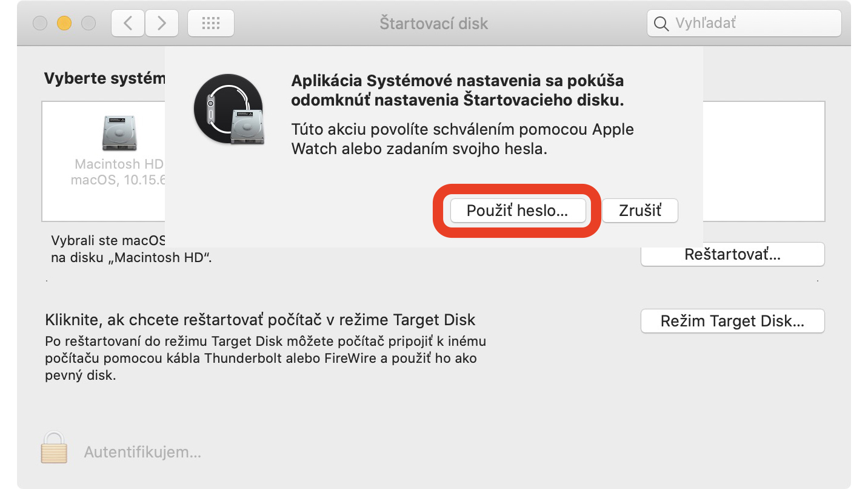Click the gray close window button

(x=40, y=24)
